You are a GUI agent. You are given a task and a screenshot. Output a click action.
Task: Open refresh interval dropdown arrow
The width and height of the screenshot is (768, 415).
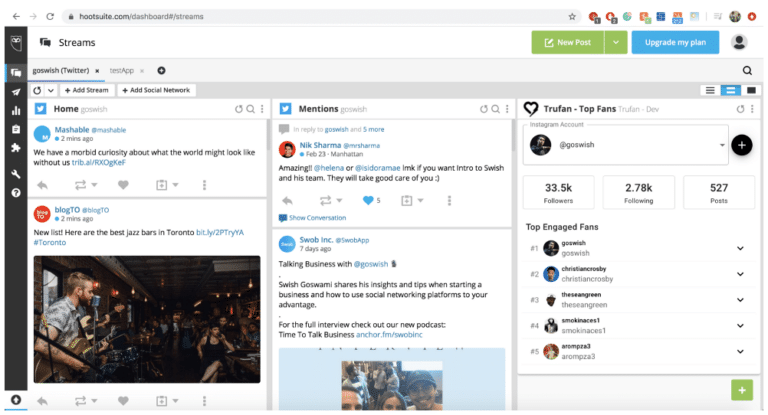click(50, 90)
